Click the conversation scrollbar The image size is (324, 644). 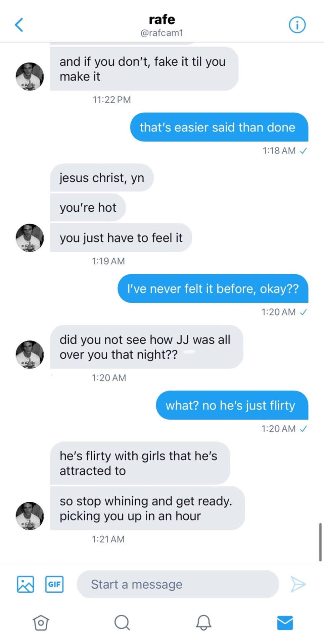pos(320,541)
